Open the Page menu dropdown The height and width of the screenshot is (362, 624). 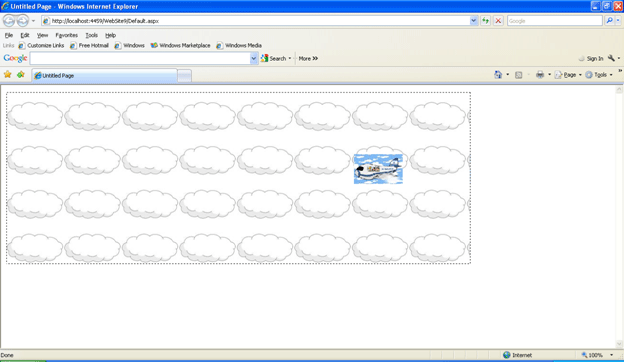tap(569, 74)
